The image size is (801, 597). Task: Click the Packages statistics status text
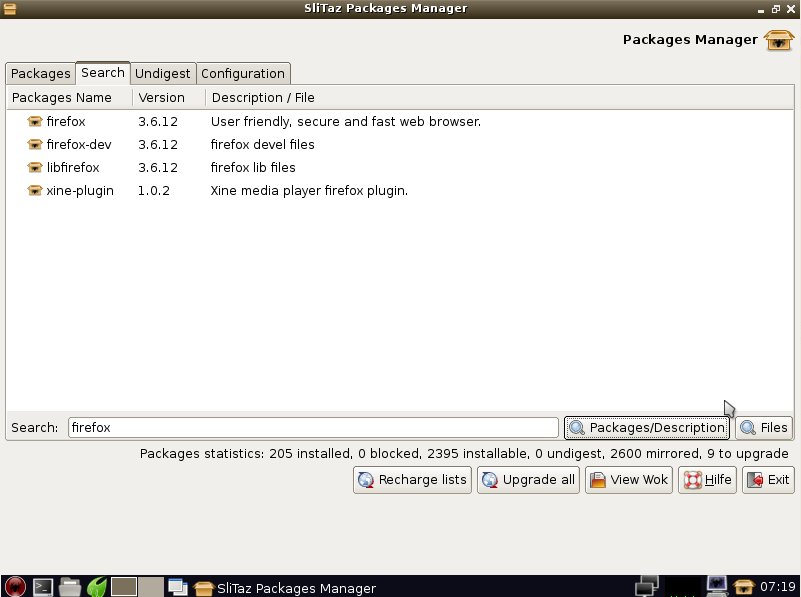[x=464, y=453]
